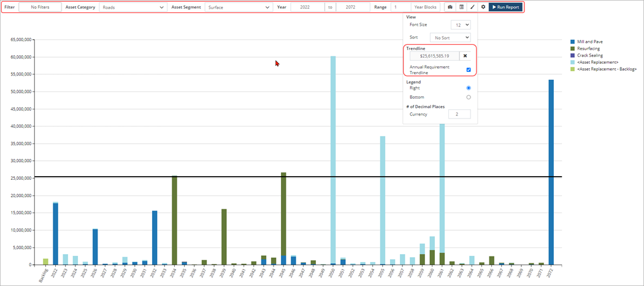Expand the Asset Segment dropdown
The height and width of the screenshot is (286, 644).
click(x=239, y=7)
